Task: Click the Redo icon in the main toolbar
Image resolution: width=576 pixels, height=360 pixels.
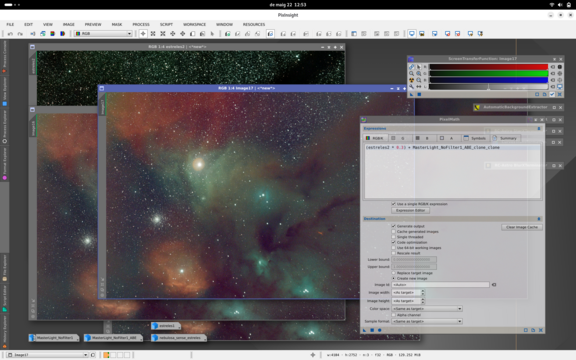Action: click(20, 34)
